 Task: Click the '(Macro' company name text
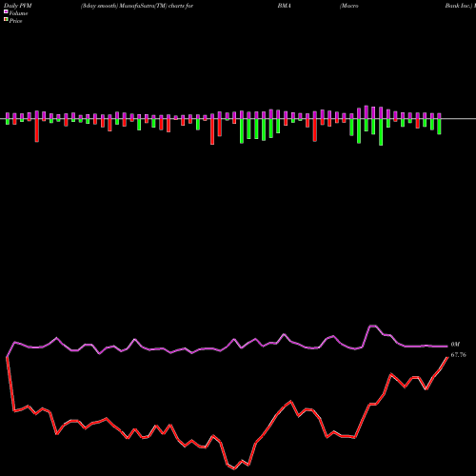click(x=348, y=6)
